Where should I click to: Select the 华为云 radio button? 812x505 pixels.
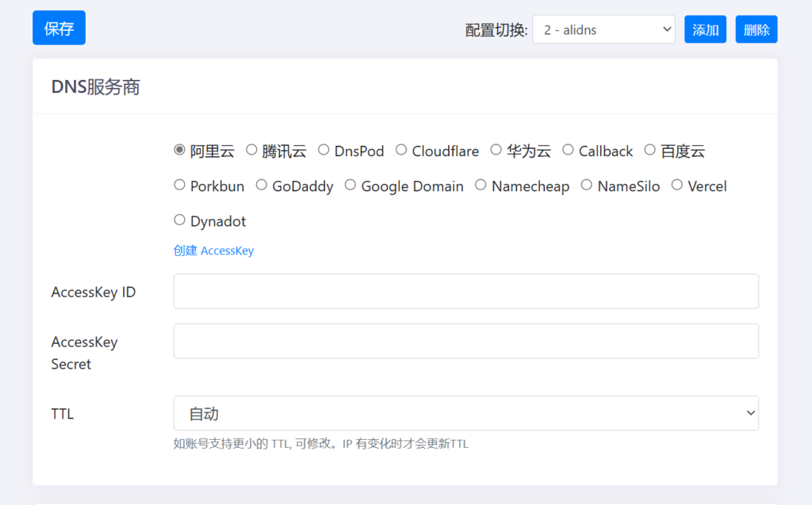click(496, 150)
